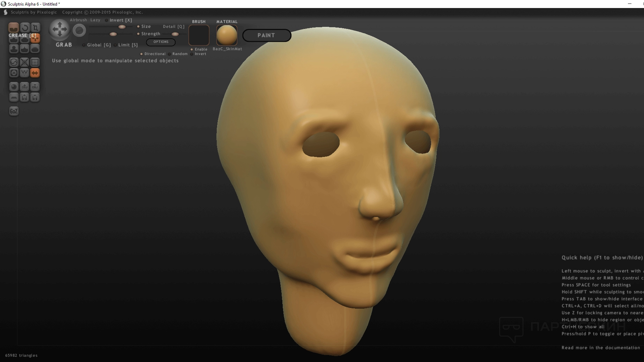Select the Crease sculpting tool

(x=14, y=28)
